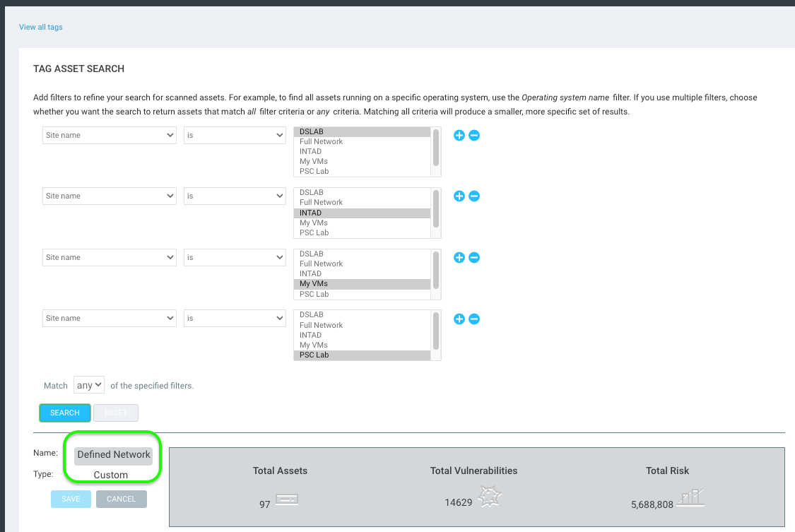Click the View all tags link

click(x=41, y=27)
